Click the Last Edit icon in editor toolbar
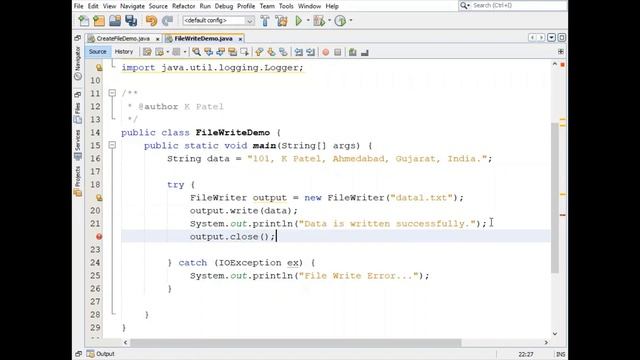Image resolution: width=640 pixels, height=360 pixels. [147, 52]
